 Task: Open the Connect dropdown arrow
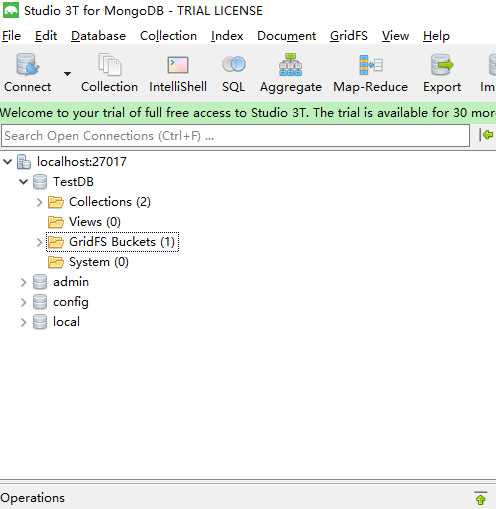tap(67, 74)
